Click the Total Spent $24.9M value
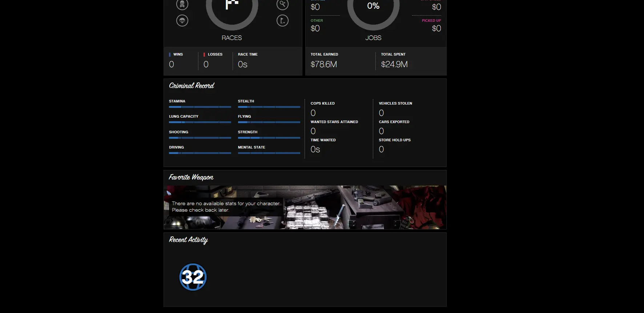 394,64
